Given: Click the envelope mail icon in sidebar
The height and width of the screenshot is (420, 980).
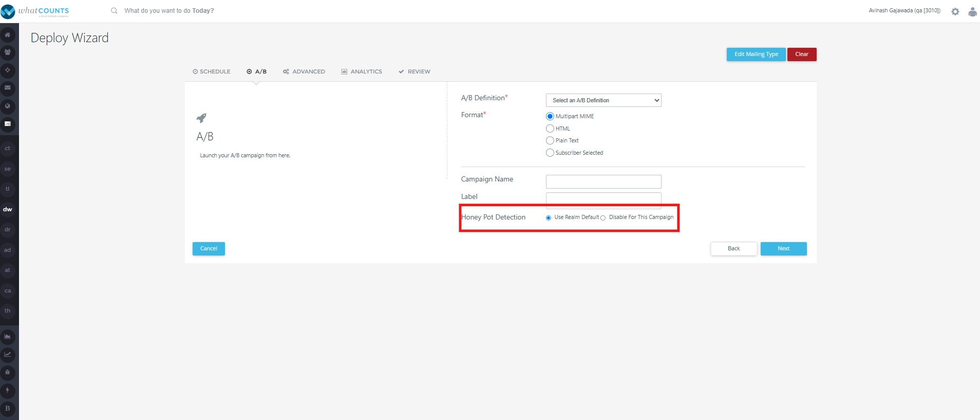Looking at the screenshot, I should (x=8, y=88).
